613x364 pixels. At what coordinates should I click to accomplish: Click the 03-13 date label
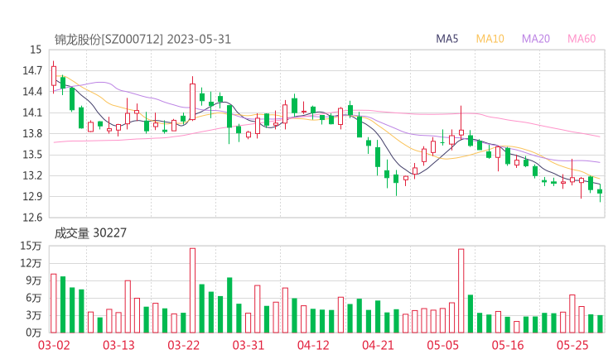pos(118,345)
